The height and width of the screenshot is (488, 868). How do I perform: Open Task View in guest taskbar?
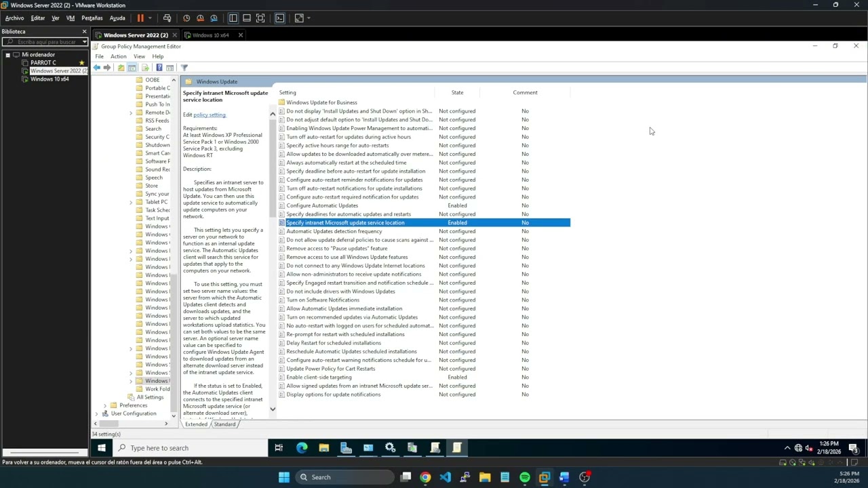click(279, 447)
